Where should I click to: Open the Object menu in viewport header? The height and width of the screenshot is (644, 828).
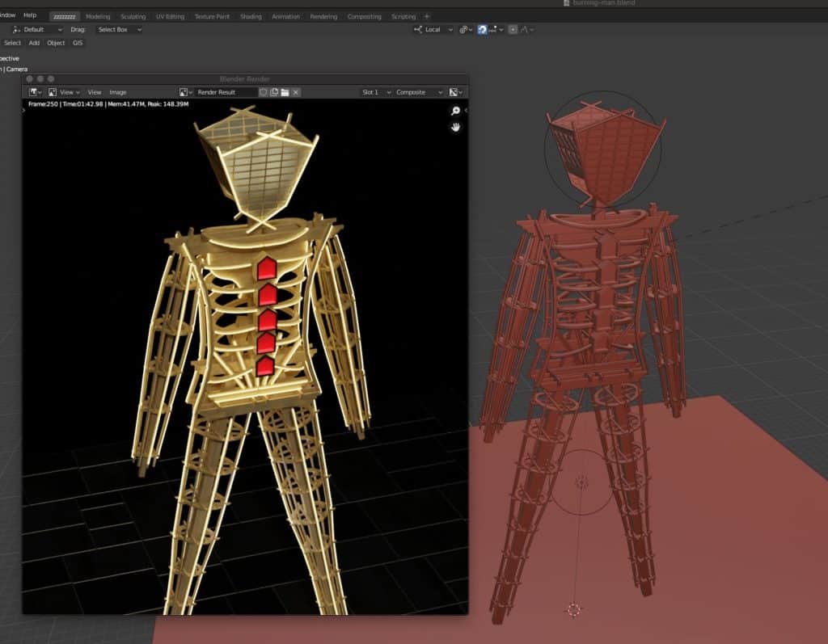56,43
